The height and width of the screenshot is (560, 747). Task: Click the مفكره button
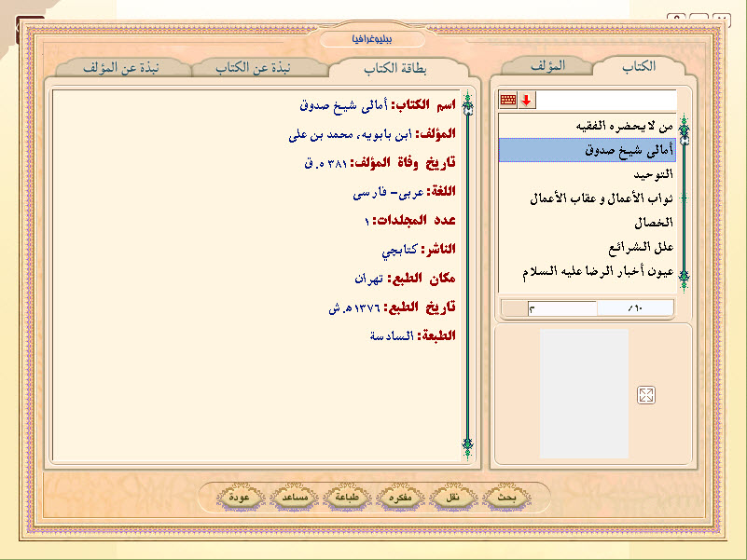(x=400, y=498)
